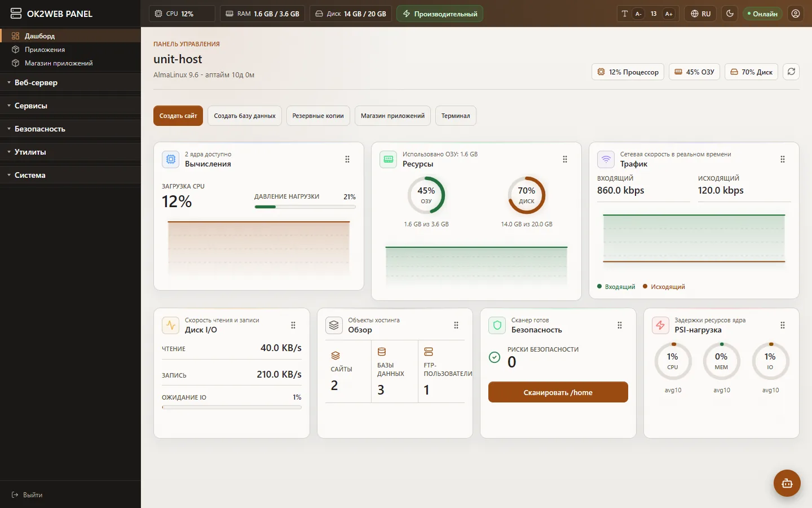
Task: Open Резервные копии quick action
Action: [318, 116]
